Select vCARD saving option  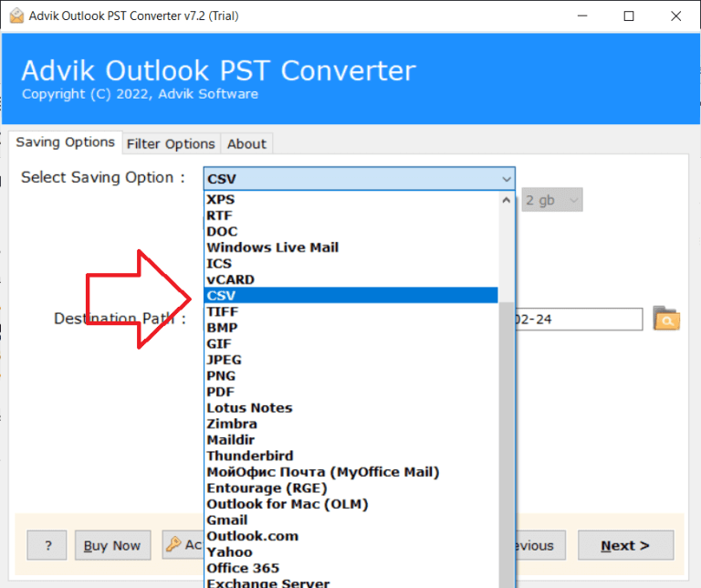350,279
